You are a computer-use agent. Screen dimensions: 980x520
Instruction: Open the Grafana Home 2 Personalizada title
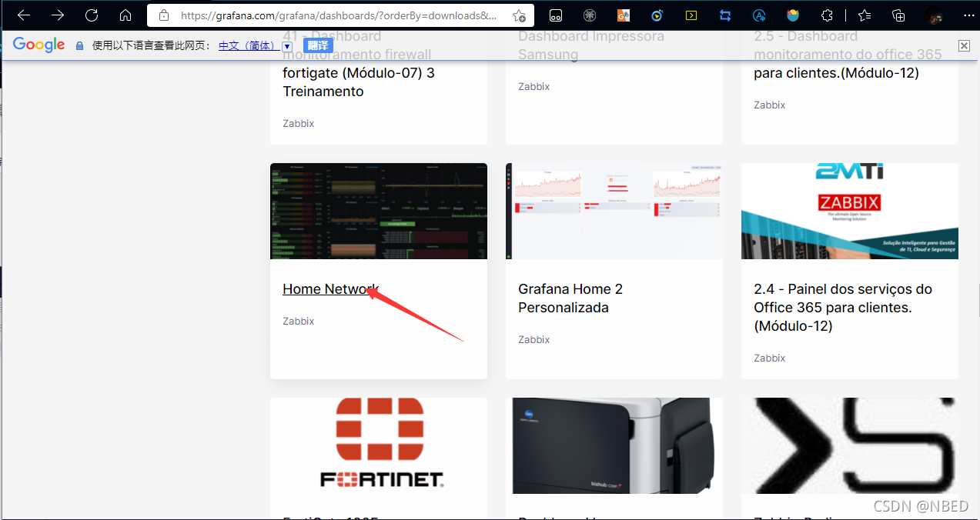click(570, 298)
